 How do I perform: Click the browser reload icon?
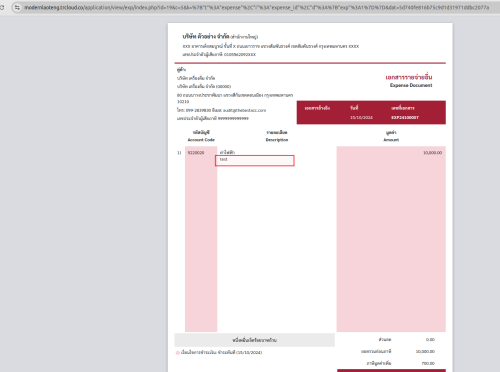pyautogui.click(x=2, y=7)
